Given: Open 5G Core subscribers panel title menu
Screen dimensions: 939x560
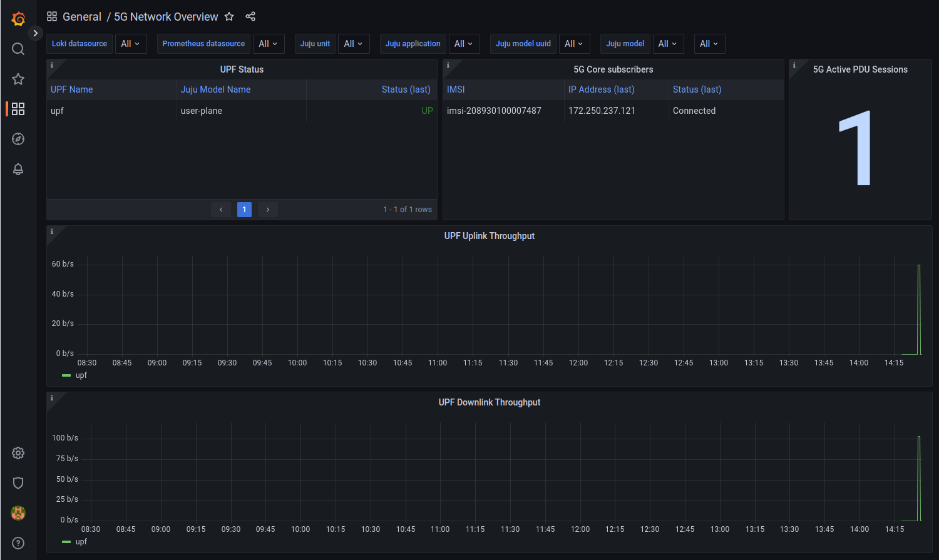Looking at the screenshot, I should click(x=613, y=69).
